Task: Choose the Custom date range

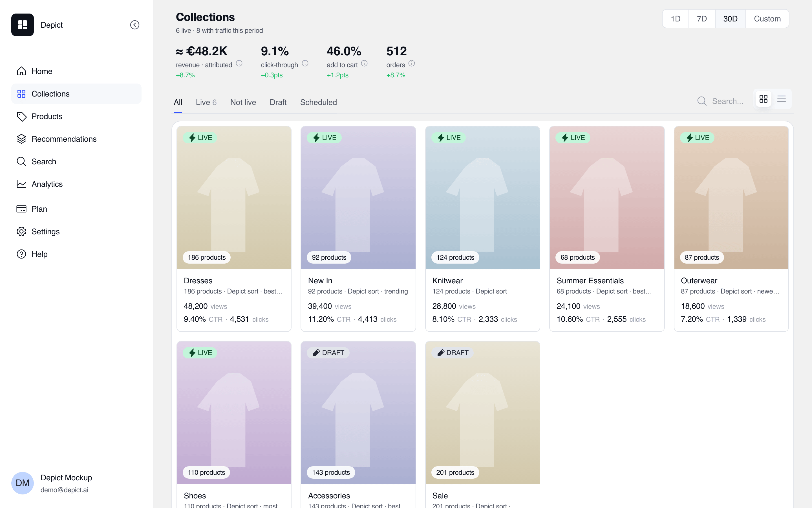Action: [767, 19]
